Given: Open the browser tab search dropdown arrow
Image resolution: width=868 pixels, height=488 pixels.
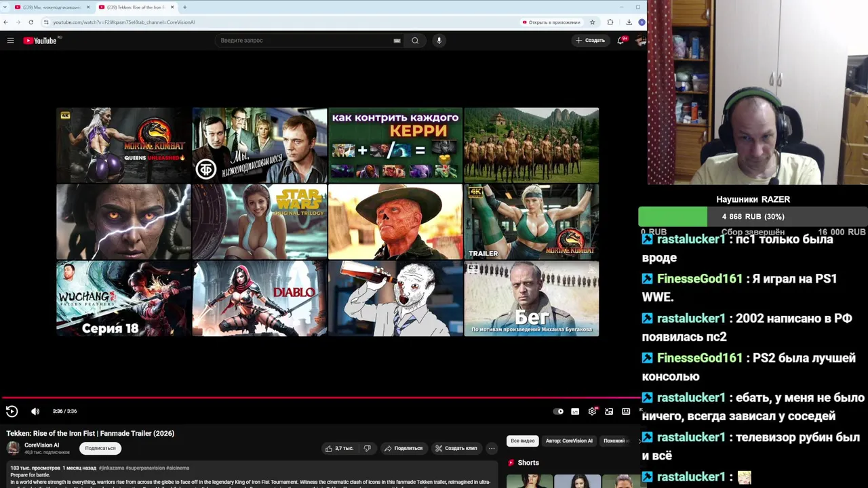Looking at the screenshot, I should pos(5,7).
